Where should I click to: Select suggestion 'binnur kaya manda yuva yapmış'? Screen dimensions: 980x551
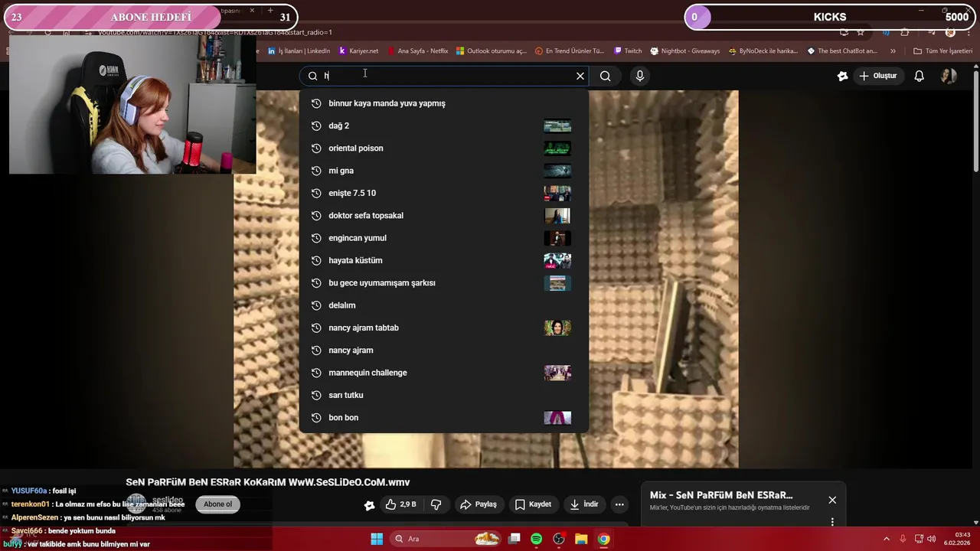[444, 103]
